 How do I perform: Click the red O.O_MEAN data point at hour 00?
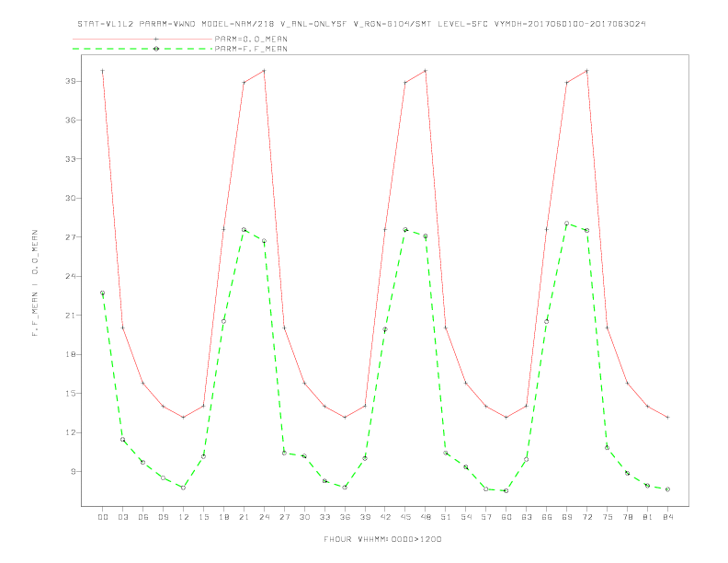[x=103, y=71]
